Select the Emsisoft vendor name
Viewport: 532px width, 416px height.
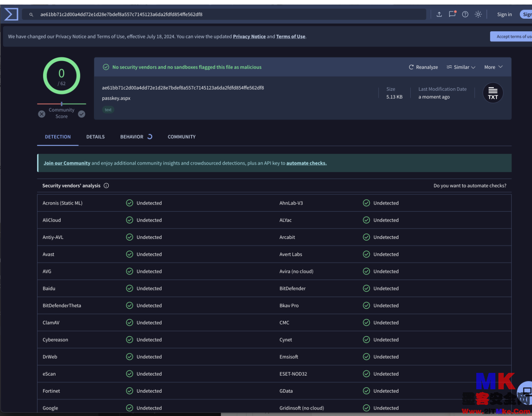(x=289, y=357)
